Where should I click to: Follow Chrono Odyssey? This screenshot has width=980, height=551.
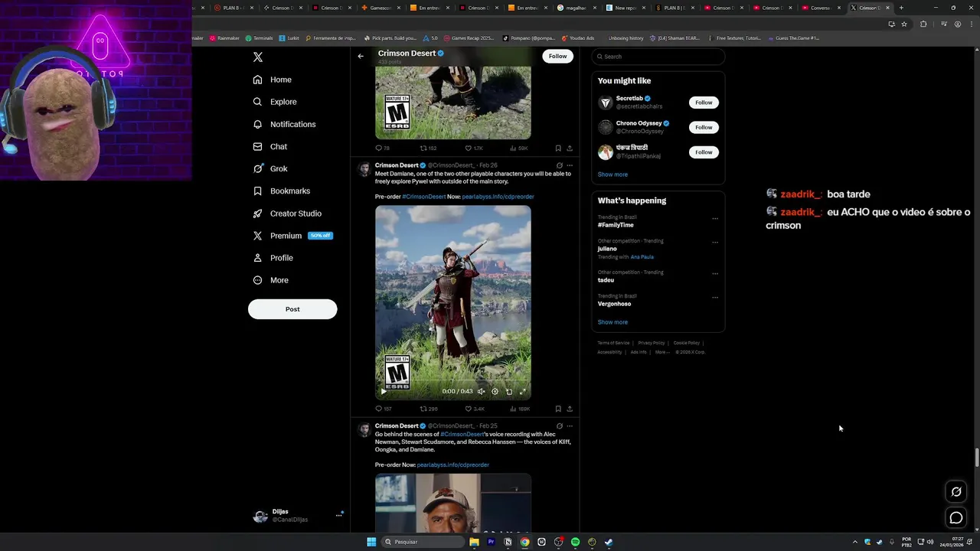704,127
